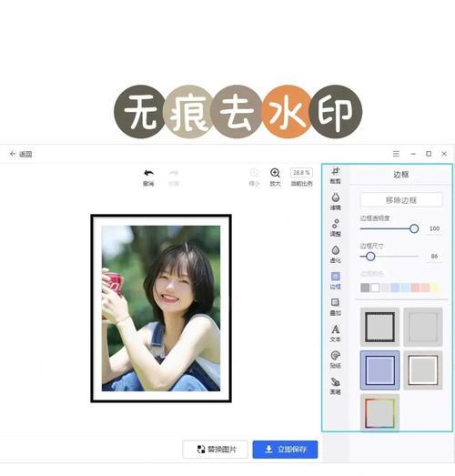Image resolution: width=455 pixels, height=476 pixels.
Task: Click the 28.8% zoom ratio box
Action: click(301, 172)
